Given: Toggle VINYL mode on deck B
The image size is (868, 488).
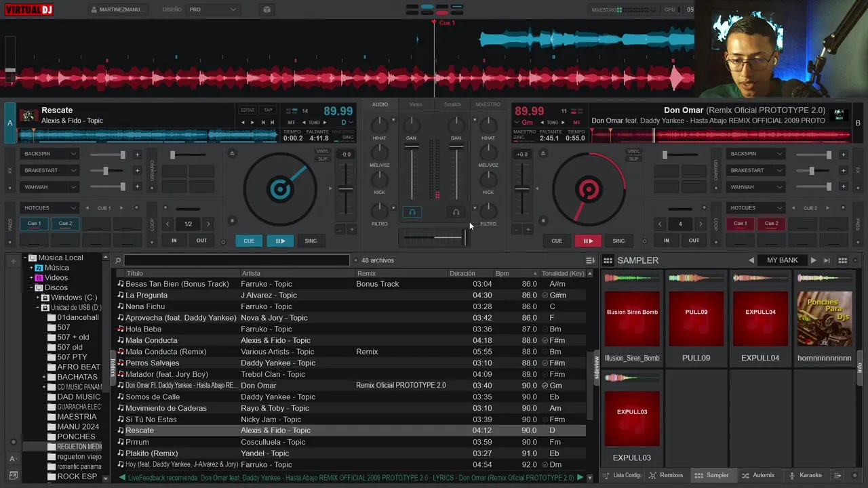Looking at the screenshot, I should point(633,152).
